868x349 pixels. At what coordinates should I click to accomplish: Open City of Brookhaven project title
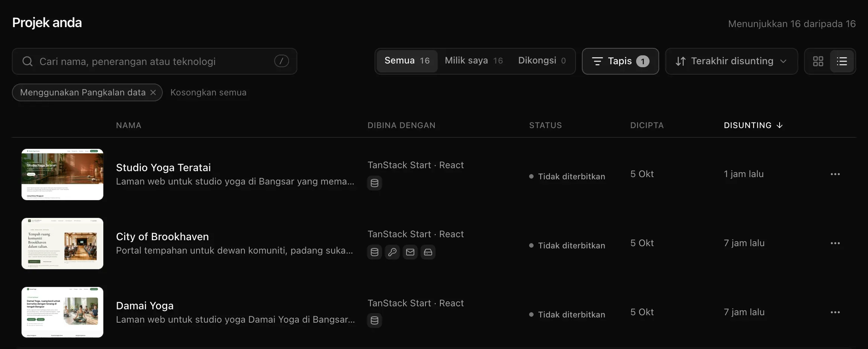(162, 237)
